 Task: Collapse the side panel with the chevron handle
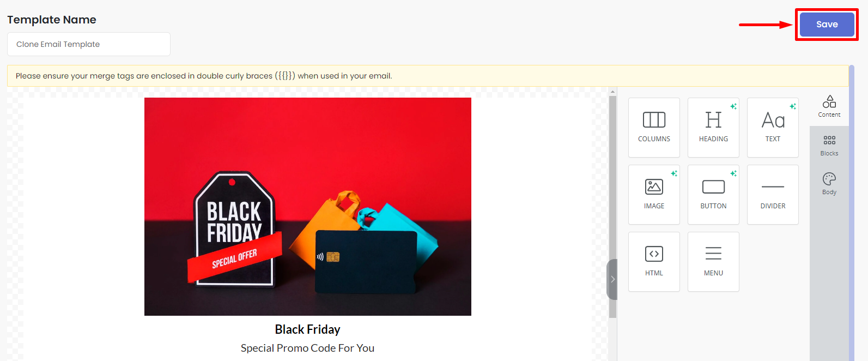tap(612, 279)
